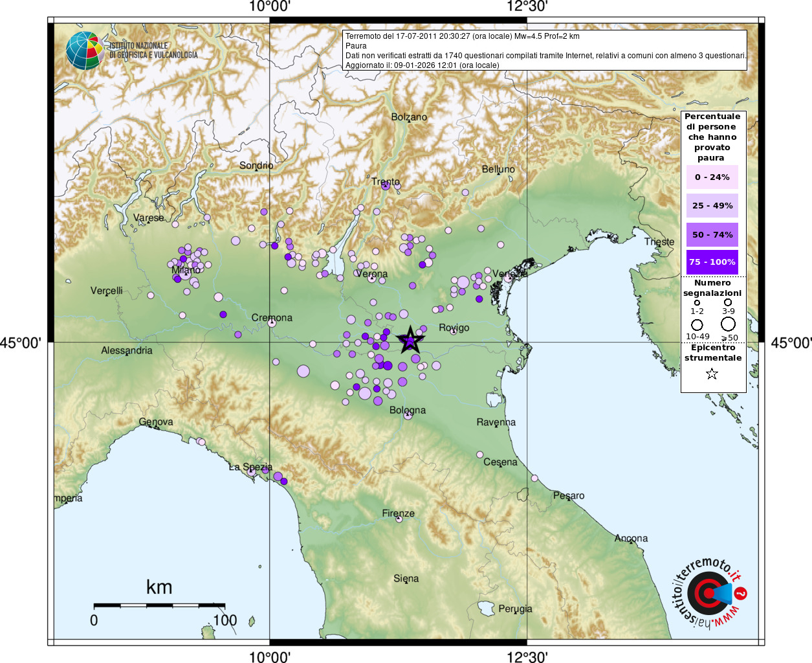Click the Trieste city label

click(x=659, y=242)
